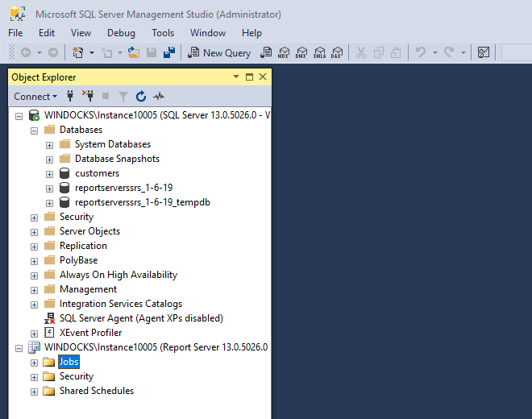532x419 pixels.
Task: Click the Object Explorer activity pulse icon
Action: pos(159,97)
